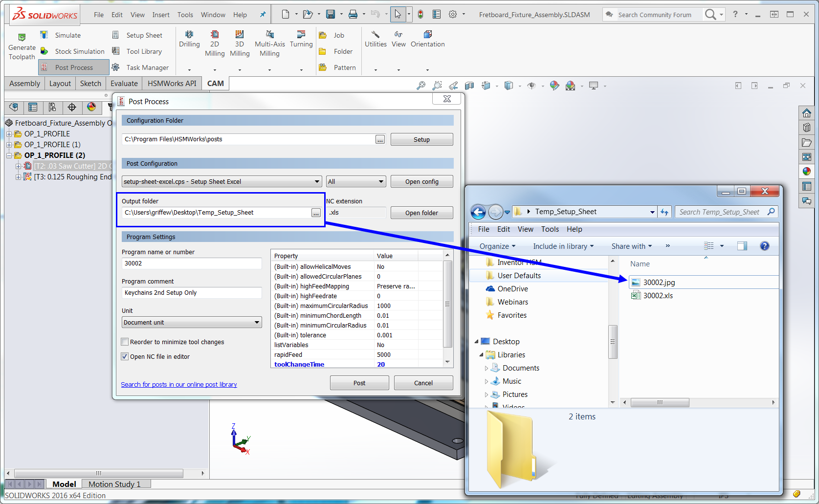Expand the Documents library in Explorer

pos(486,368)
